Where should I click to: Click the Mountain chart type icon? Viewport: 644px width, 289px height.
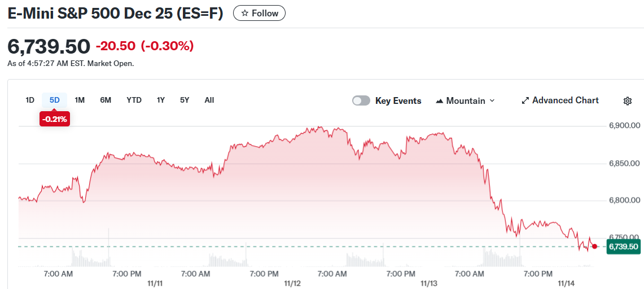(x=440, y=101)
